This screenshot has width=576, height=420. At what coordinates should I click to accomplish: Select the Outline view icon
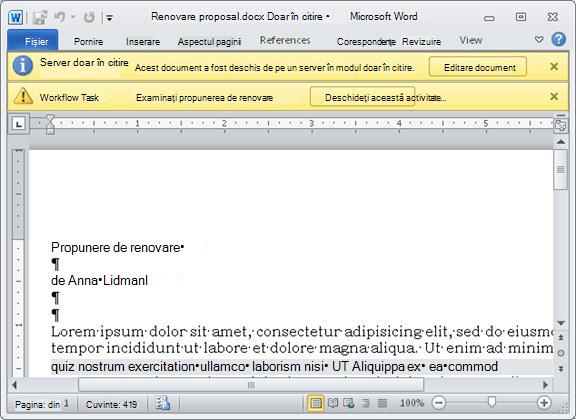[365, 403]
